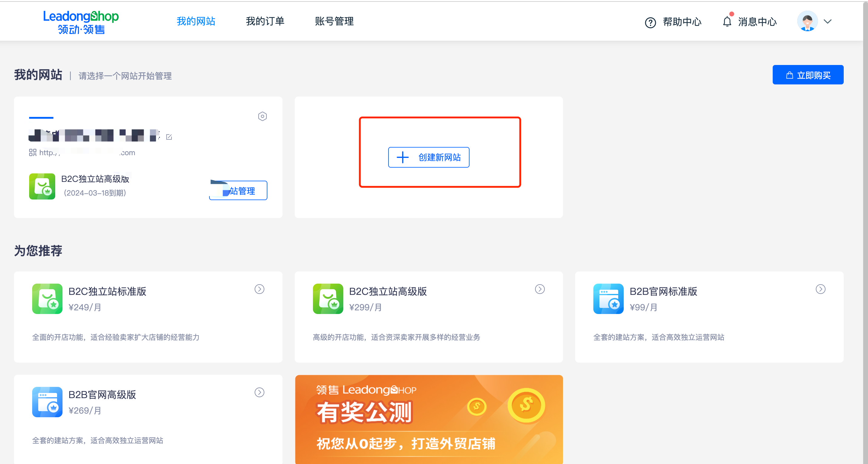Click the B2C独立站标准版 green shop icon
868x464 pixels.
tap(47, 299)
